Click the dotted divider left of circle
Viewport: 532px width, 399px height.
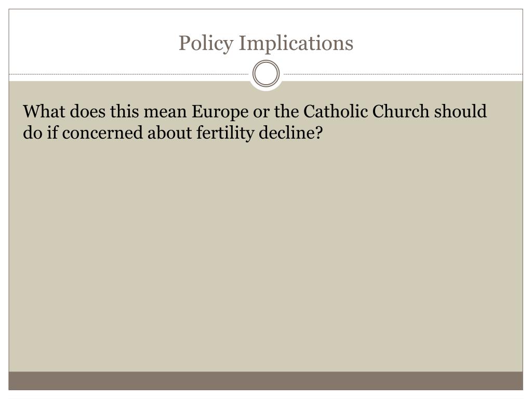coord(129,74)
